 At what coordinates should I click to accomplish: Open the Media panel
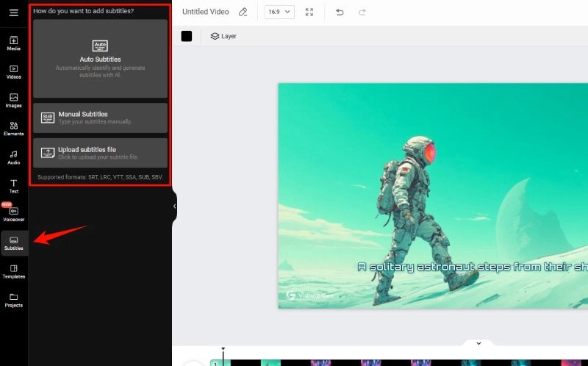(13, 43)
